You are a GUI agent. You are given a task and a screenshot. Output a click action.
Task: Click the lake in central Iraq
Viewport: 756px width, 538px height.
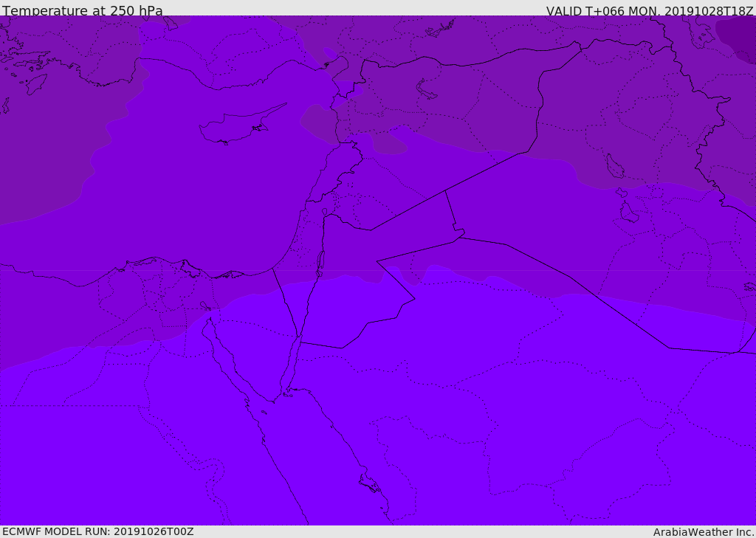614,166
